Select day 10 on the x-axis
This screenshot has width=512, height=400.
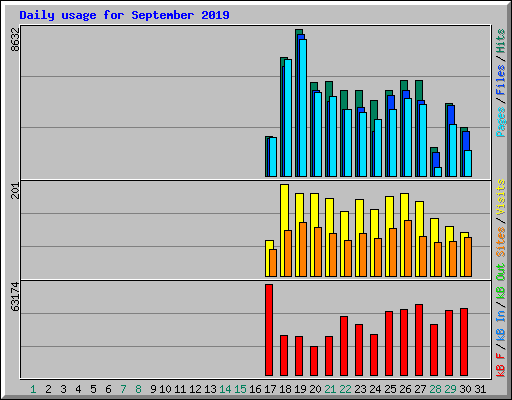pyautogui.click(x=165, y=389)
